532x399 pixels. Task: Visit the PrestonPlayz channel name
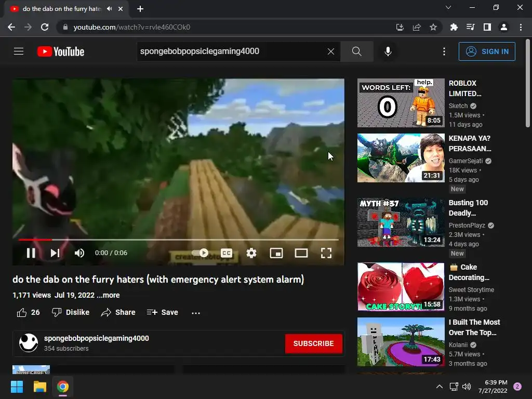click(467, 225)
